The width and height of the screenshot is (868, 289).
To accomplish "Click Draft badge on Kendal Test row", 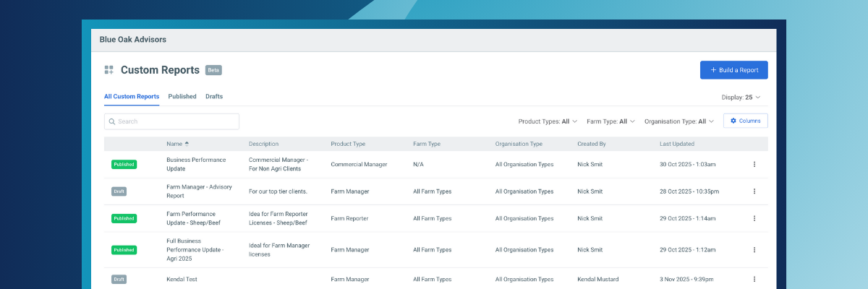I will [119, 279].
